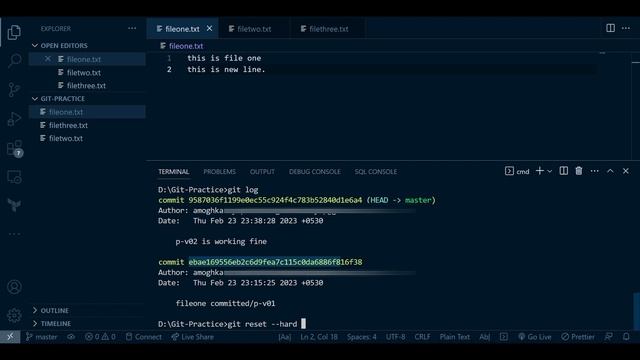Screen dimensions: 640x360
Task: Click the terminal scrollbar thumb
Action: pos(636,311)
